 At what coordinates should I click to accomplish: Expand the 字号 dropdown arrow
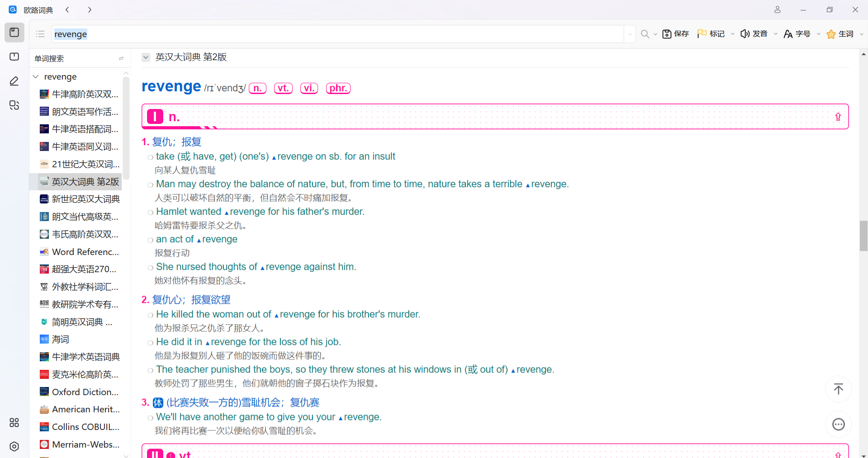pos(819,34)
